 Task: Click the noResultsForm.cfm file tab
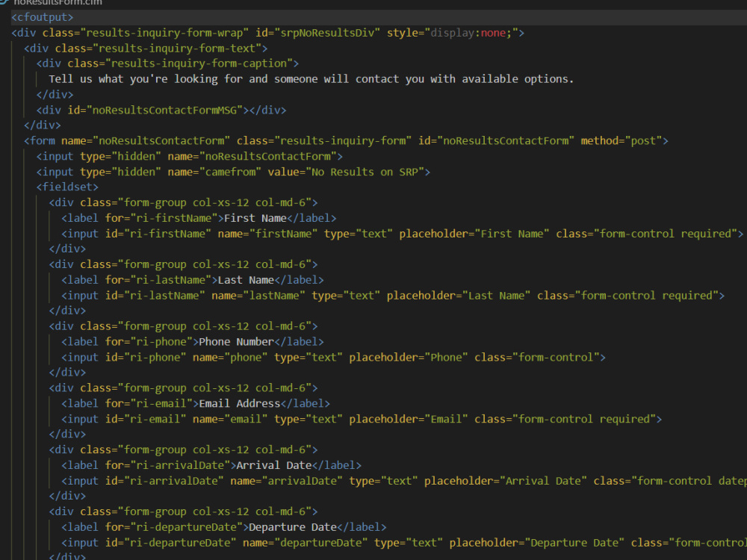click(x=58, y=2)
